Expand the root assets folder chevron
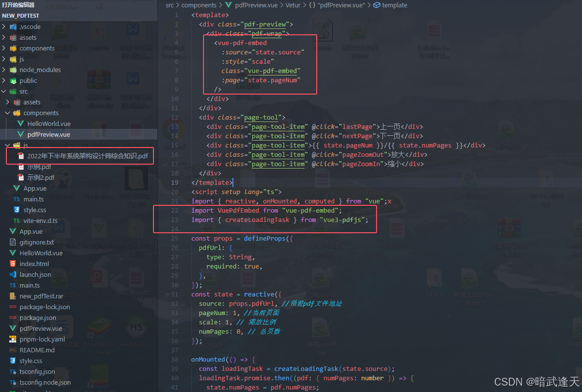The image size is (582, 392). click(4, 37)
